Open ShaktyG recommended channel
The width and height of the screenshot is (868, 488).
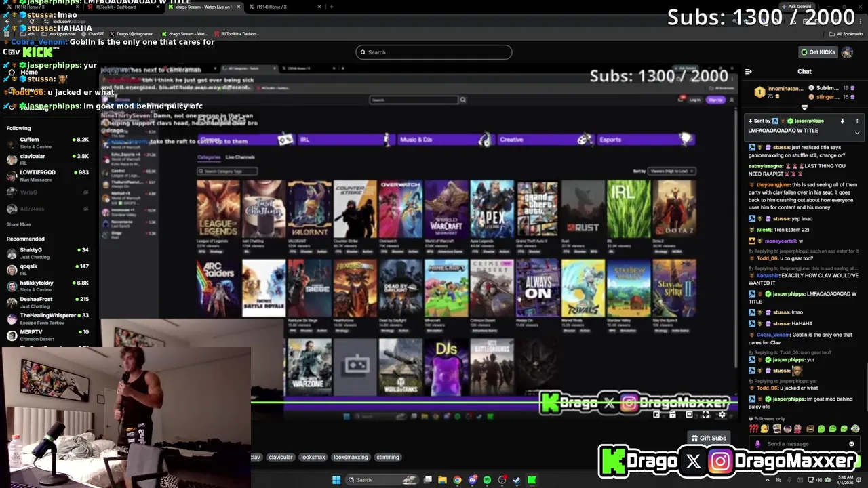47,253
